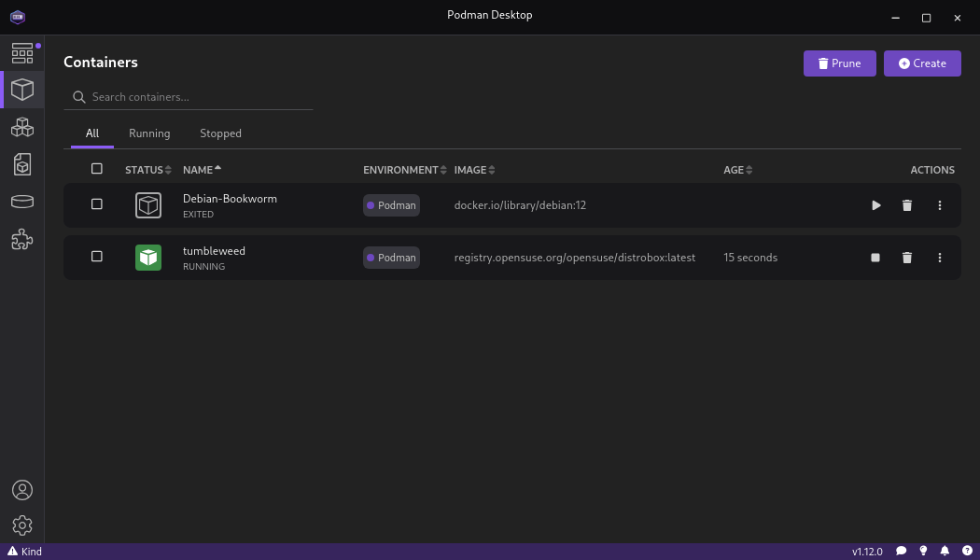Click the docker.io/library/debian:12 image text
The height and width of the screenshot is (560, 980).
520,205
